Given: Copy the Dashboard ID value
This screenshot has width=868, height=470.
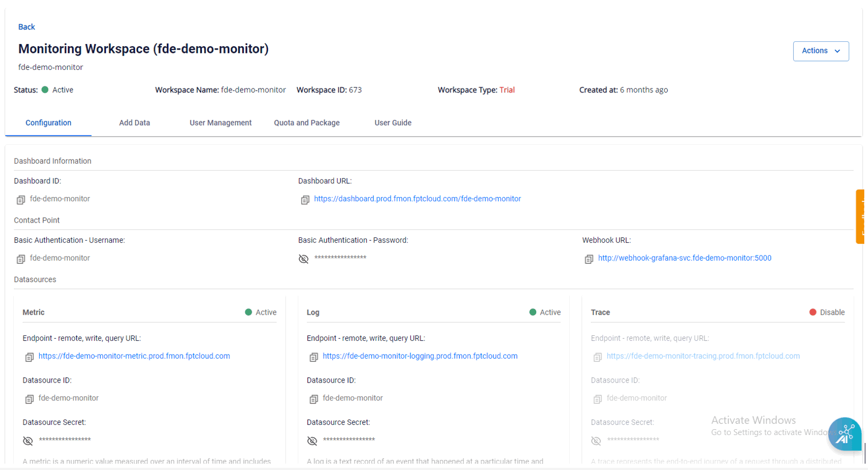Looking at the screenshot, I should (21, 200).
